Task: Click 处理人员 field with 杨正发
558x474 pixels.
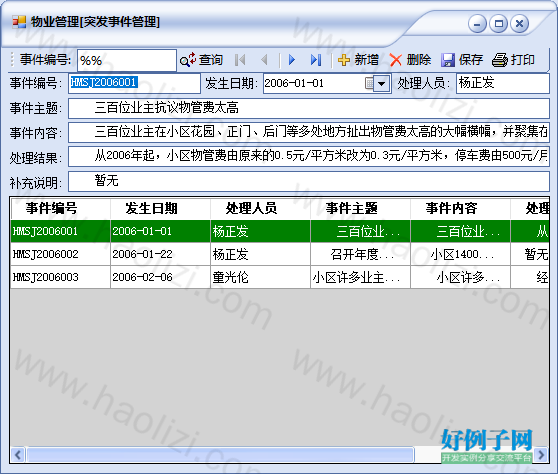Action: (502, 83)
